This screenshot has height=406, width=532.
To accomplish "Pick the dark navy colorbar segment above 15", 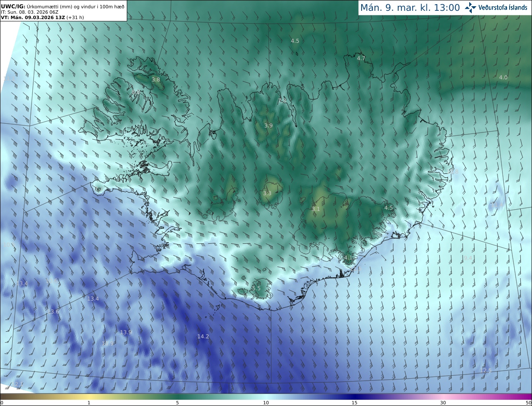I will (355, 396).
